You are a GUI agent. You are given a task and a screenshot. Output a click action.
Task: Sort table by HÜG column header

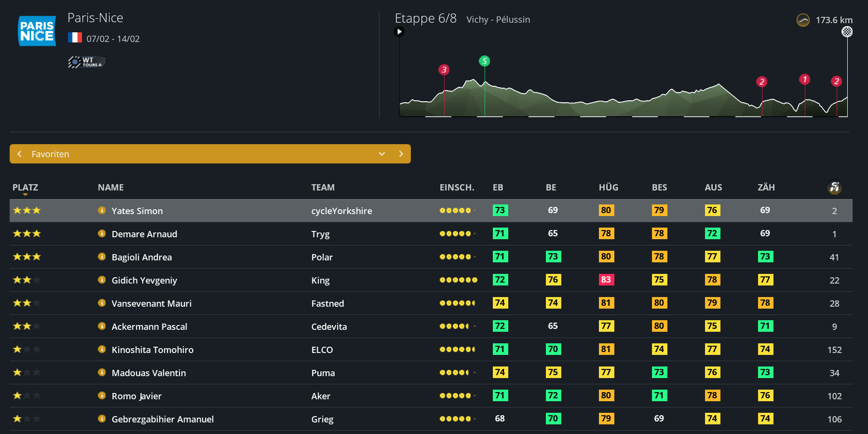608,188
